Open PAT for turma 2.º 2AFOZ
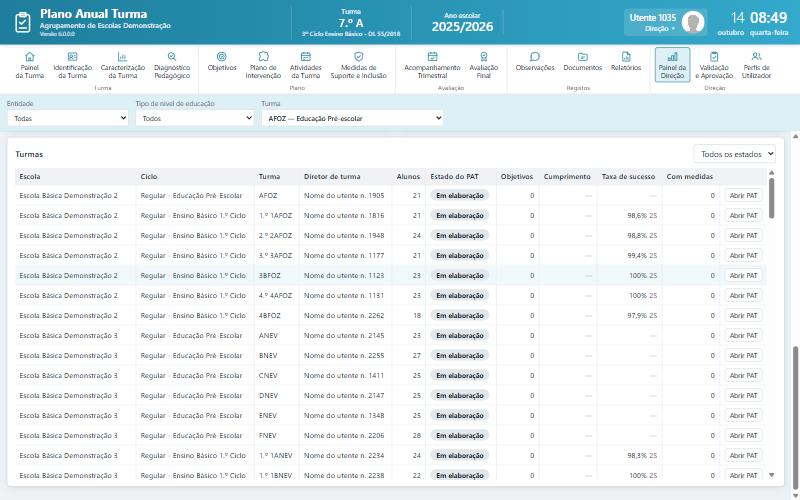Screen dimensions: 800x500 pyautogui.click(x=743, y=235)
